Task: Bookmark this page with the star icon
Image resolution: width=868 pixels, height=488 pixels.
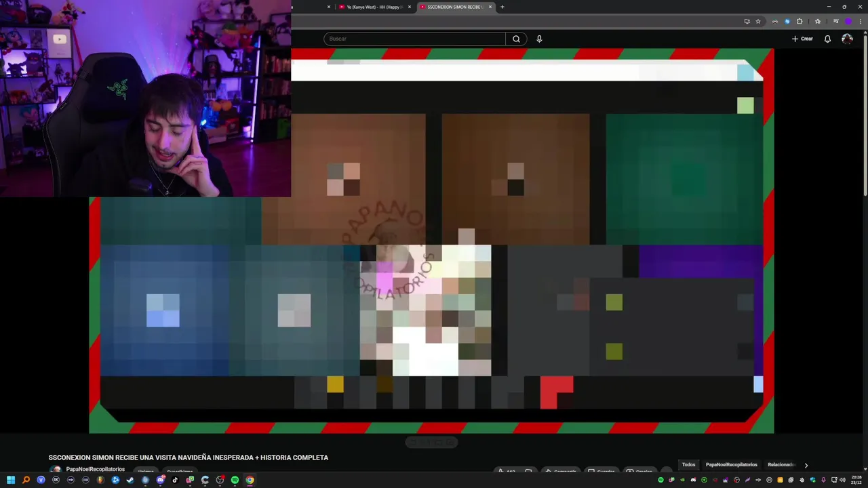Action: pyautogui.click(x=758, y=22)
